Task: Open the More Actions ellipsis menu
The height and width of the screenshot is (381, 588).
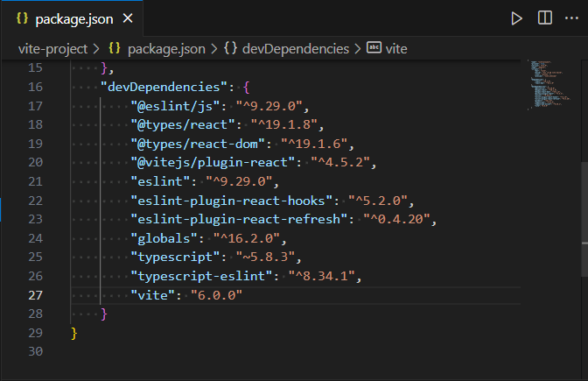Action: point(571,18)
